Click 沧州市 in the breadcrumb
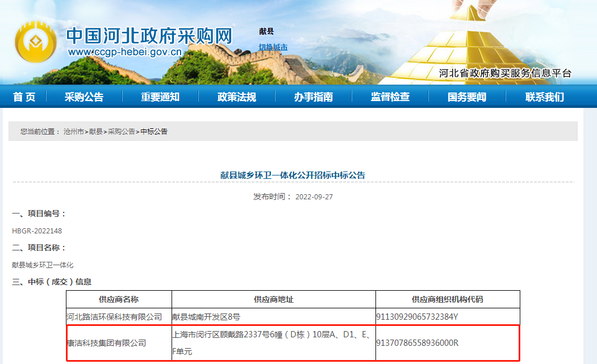The height and width of the screenshot is (364, 597). 73,131
